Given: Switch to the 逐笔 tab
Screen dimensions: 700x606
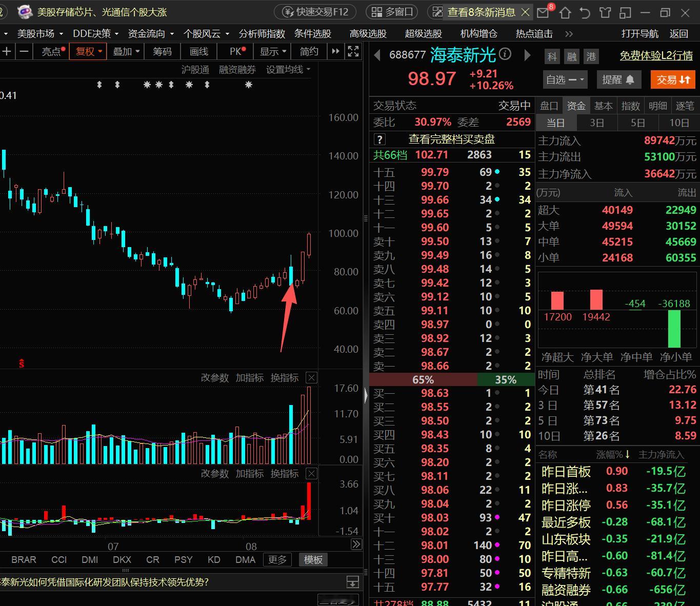Looking at the screenshot, I should point(685,106).
